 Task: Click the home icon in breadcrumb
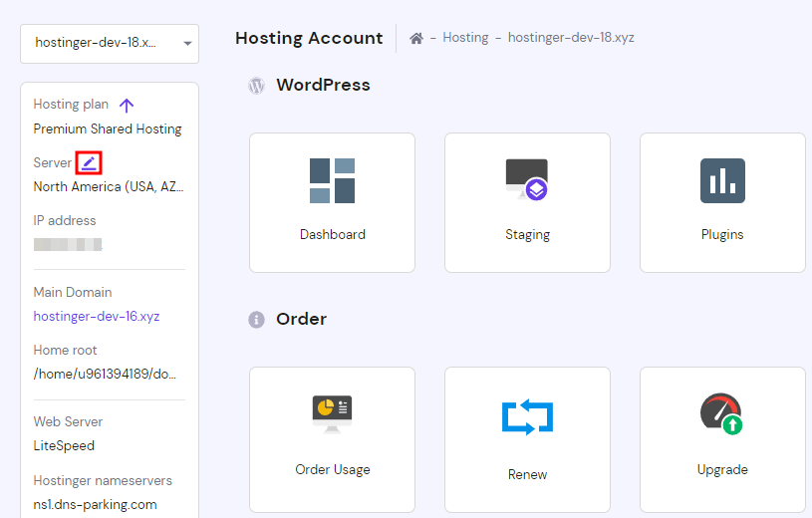click(x=416, y=38)
